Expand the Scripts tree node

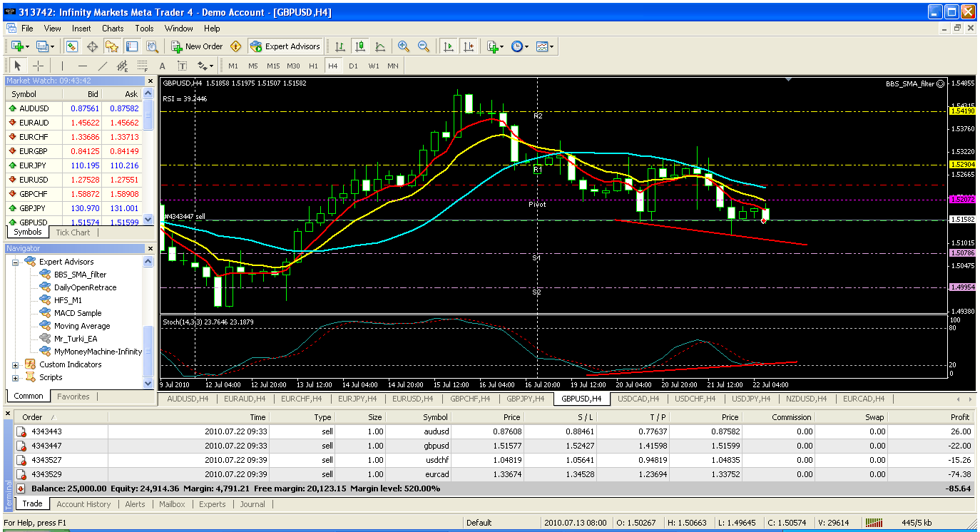tap(16, 377)
